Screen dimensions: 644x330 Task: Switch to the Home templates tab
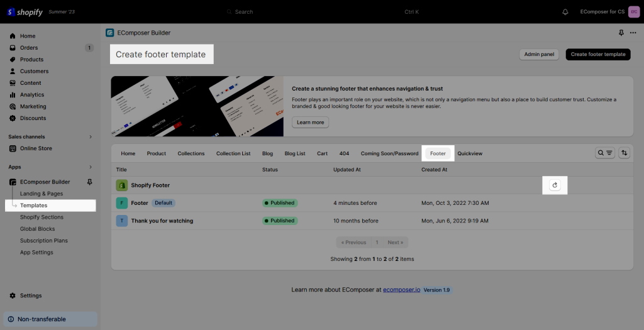[128, 153]
